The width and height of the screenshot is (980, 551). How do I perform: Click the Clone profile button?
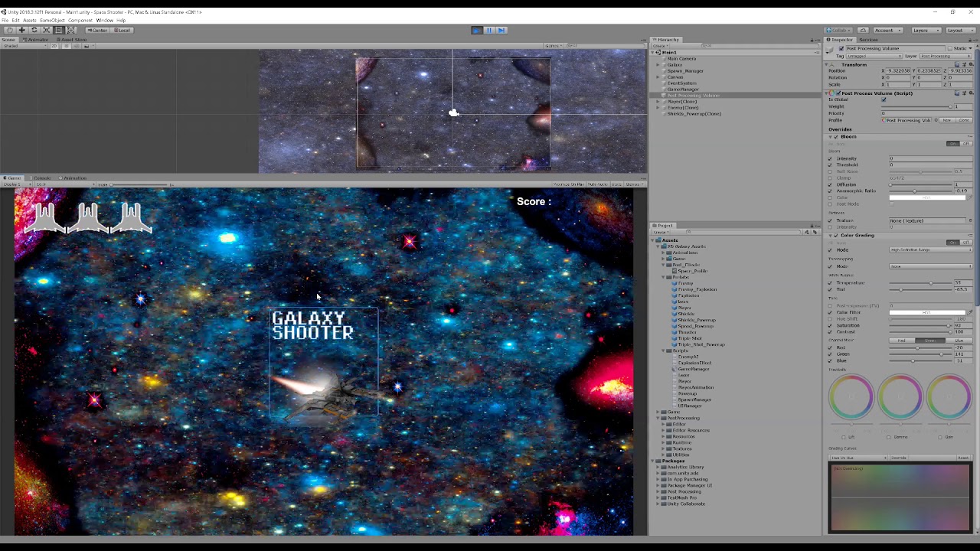(964, 120)
